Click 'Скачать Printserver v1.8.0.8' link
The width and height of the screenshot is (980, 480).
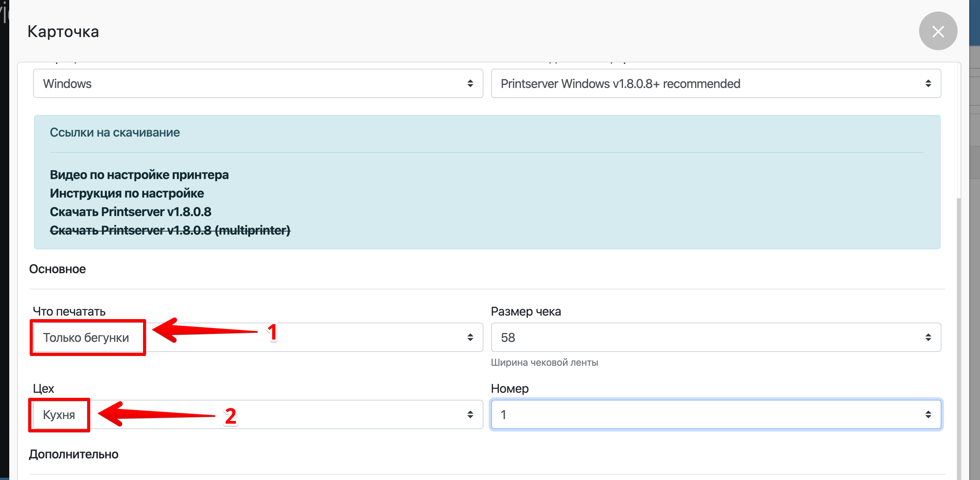130,212
